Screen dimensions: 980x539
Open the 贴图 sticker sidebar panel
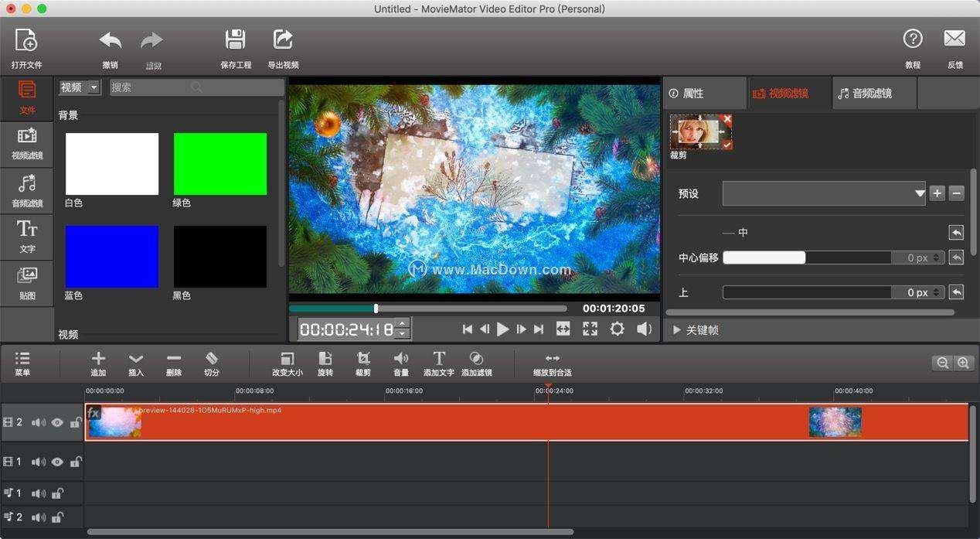(x=27, y=283)
